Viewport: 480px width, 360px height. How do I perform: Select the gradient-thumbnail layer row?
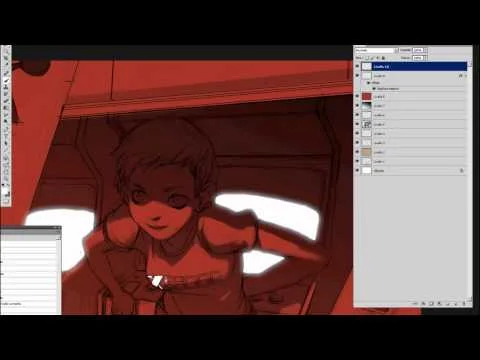click(x=413, y=106)
